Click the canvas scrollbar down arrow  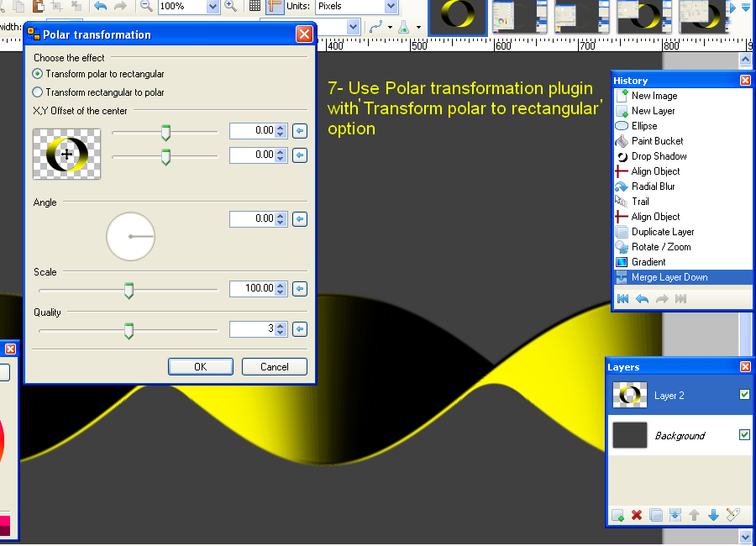coord(745,537)
